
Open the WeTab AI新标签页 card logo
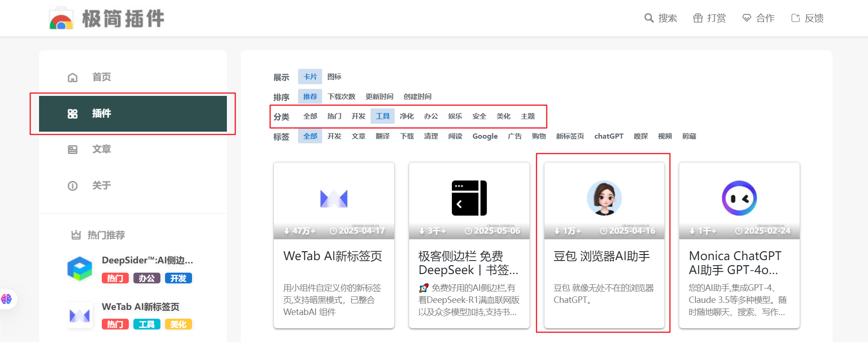click(334, 199)
